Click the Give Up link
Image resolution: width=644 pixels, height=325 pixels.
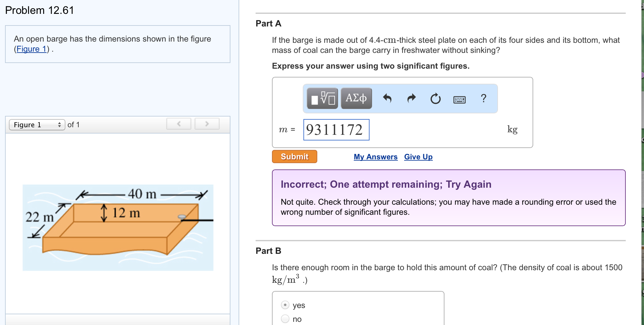pos(418,157)
